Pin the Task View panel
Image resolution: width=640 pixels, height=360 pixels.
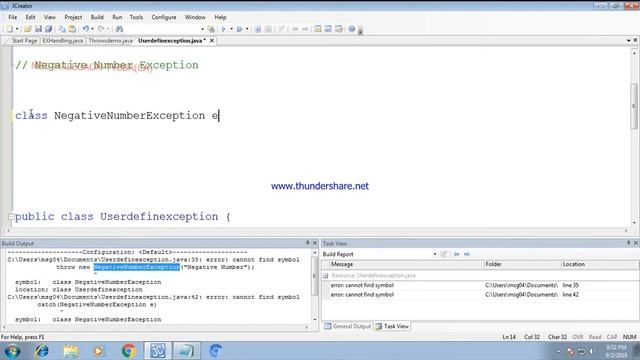click(628, 243)
